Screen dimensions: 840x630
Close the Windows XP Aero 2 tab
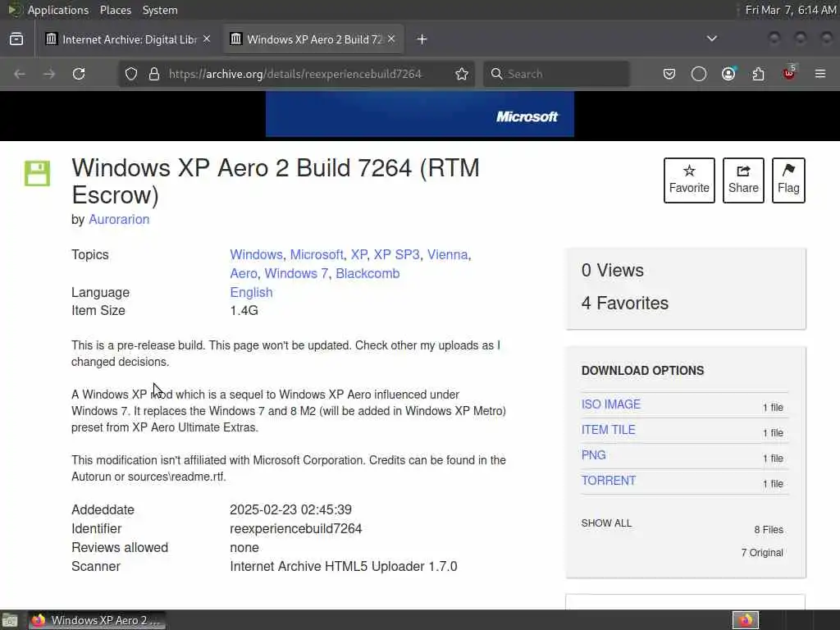point(391,39)
